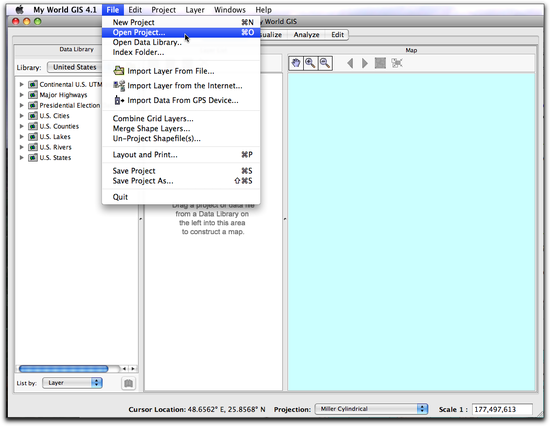Click the U.S. Cities layer icon
This screenshot has height=426, width=550.
pyautogui.click(x=33, y=116)
